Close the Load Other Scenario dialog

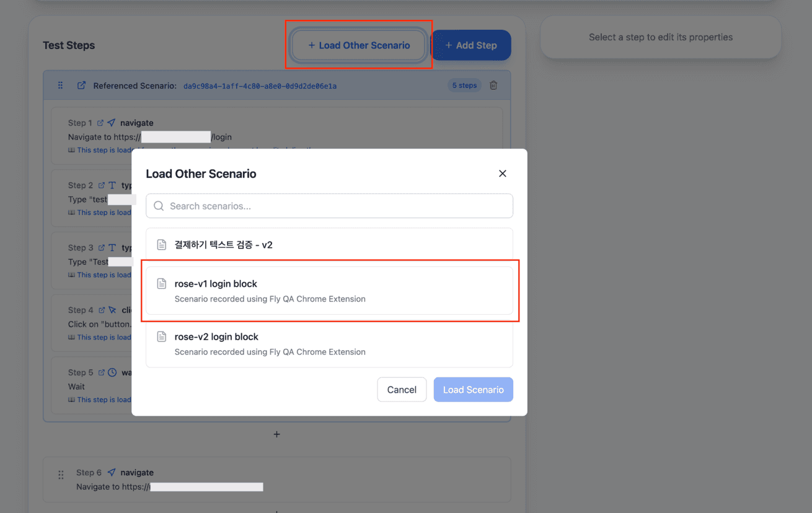coord(503,173)
